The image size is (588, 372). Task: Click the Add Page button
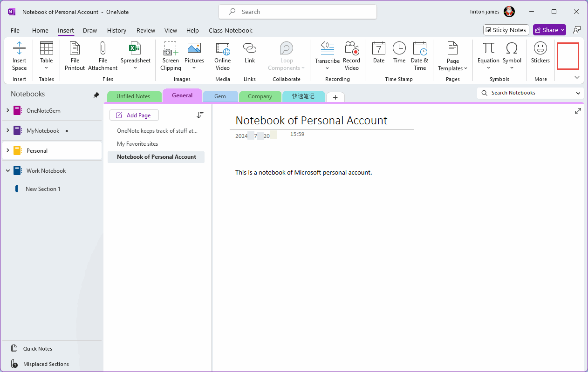pyautogui.click(x=134, y=115)
